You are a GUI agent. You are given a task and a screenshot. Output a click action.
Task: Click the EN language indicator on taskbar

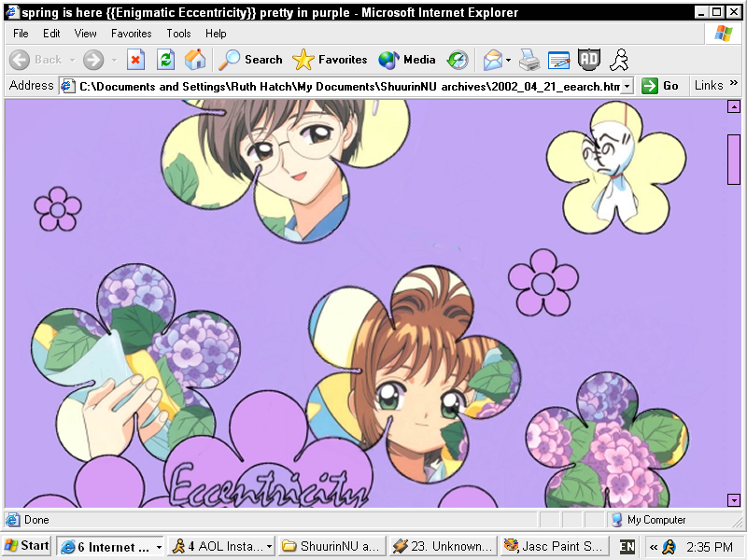(627, 546)
